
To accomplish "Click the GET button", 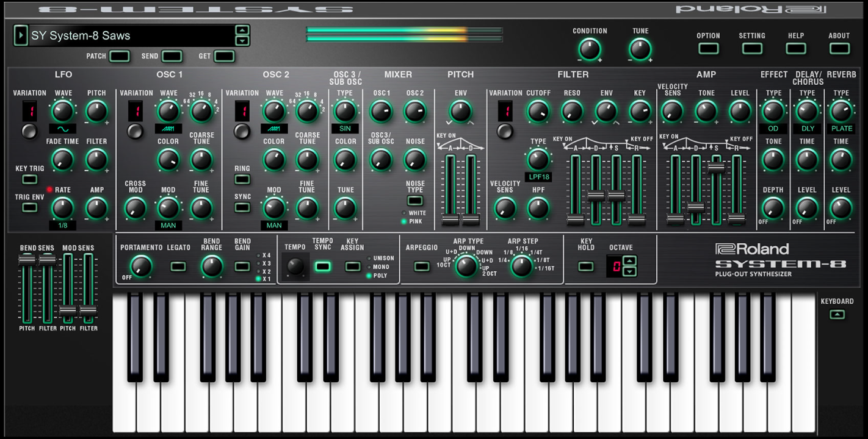I will click(224, 56).
